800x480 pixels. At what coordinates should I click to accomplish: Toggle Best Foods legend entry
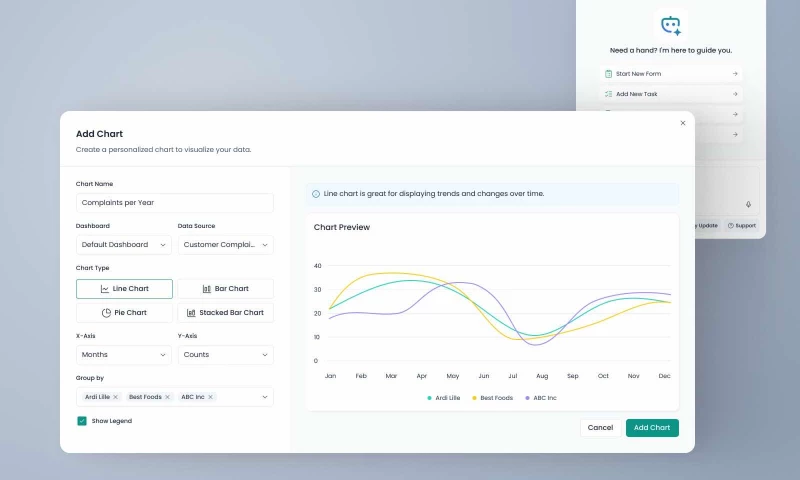tap(492, 398)
